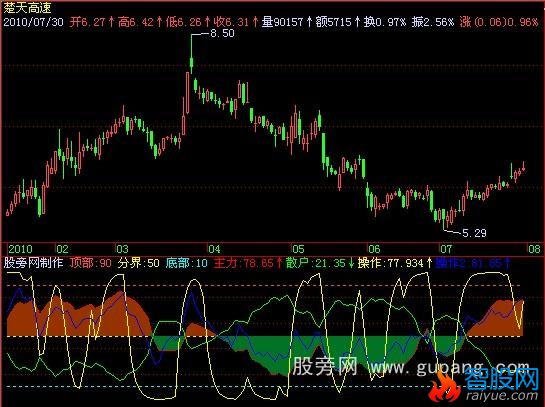Click the candlestick at the 5.29 low
Viewport: 545px width, 407px height.
443,219
